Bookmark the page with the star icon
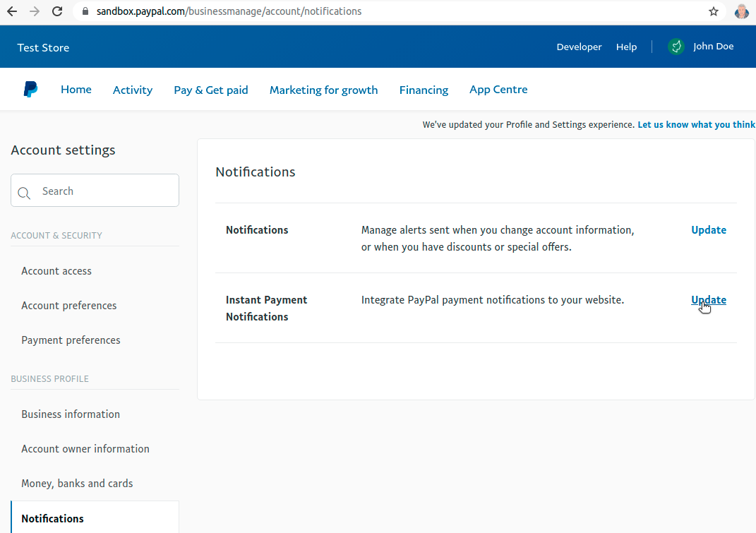 (714, 11)
